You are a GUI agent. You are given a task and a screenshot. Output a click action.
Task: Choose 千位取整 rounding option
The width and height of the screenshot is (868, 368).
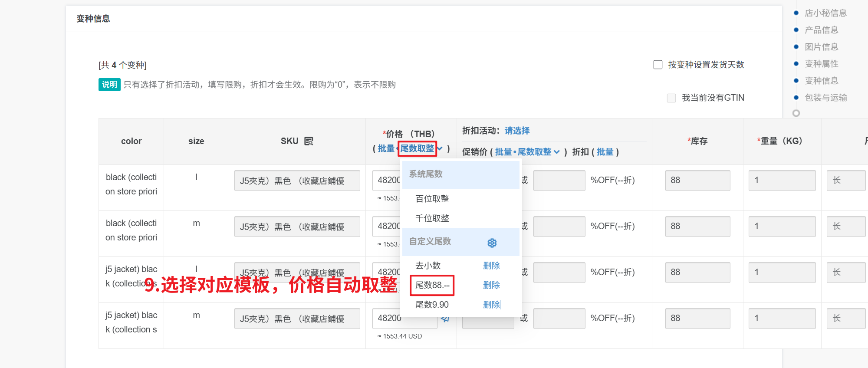tap(432, 218)
